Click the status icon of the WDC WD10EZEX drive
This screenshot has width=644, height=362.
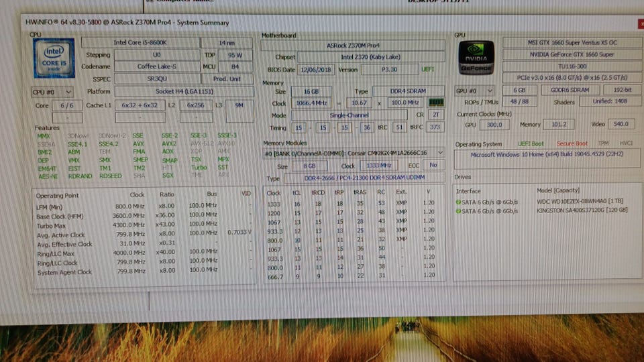point(458,202)
